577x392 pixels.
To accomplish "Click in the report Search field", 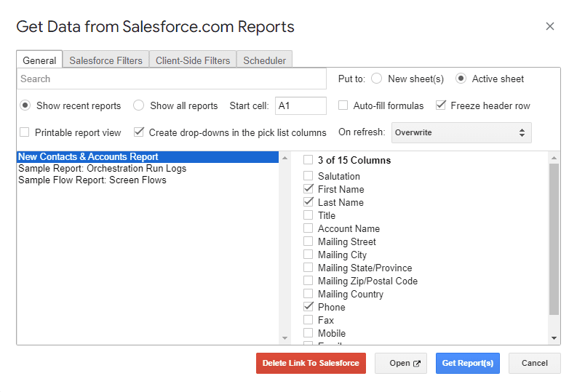I will click(x=172, y=79).
